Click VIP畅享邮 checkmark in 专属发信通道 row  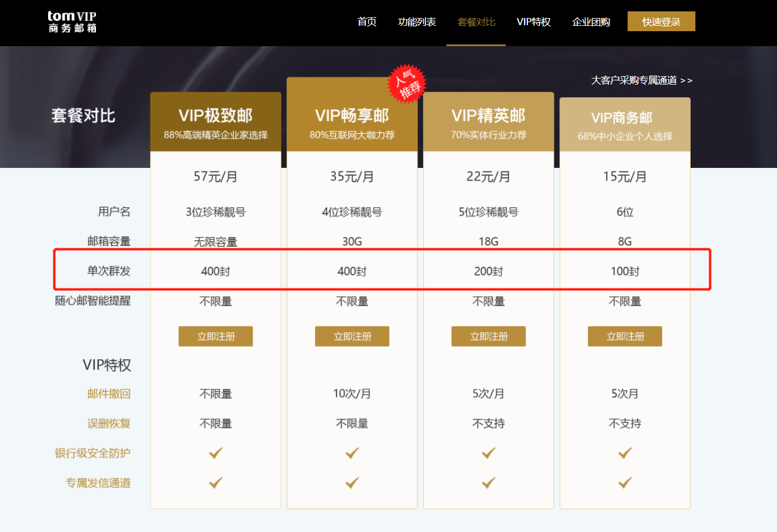click(x=352, y=482)
